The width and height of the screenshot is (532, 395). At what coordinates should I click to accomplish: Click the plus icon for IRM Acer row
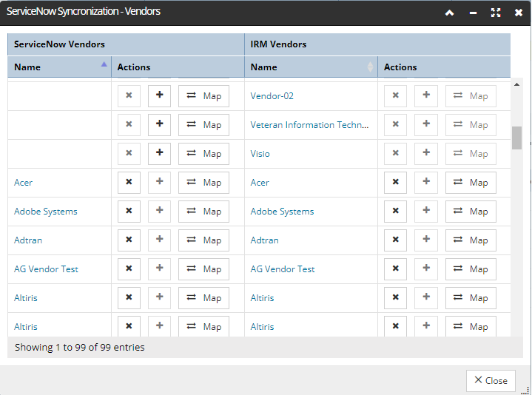click(x=426, y=183)
